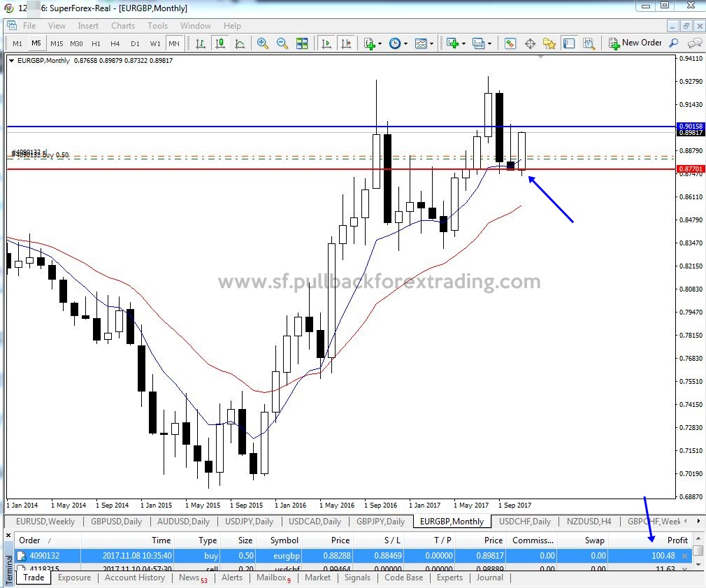
Task: Open the Data Window crosshair icon
Action: [530, 43]
